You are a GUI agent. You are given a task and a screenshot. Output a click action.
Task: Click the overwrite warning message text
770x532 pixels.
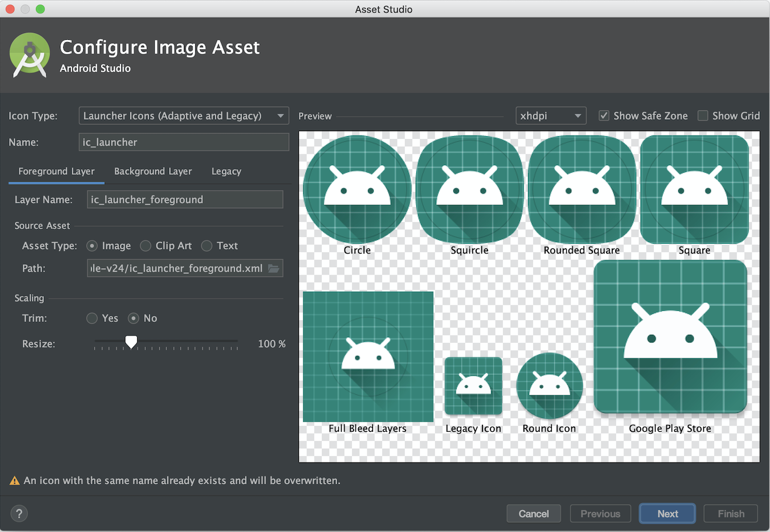(182, 481)
